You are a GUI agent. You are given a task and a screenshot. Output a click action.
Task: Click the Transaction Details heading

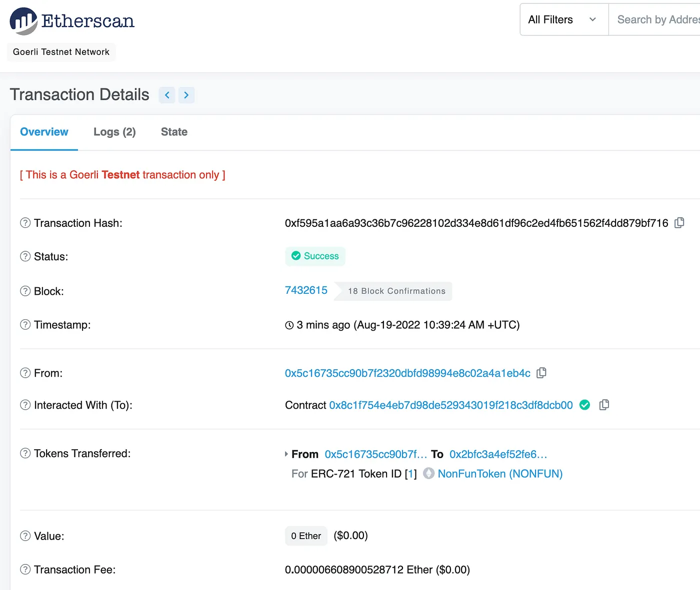tap(79, 95)
